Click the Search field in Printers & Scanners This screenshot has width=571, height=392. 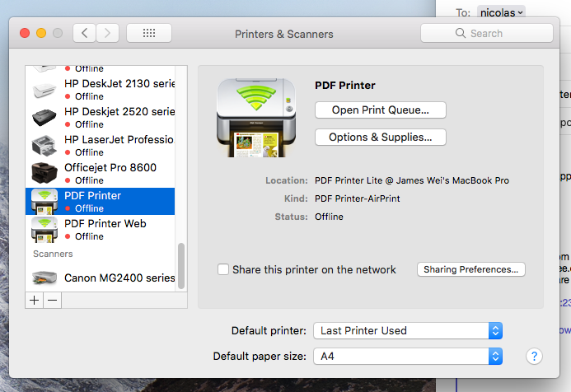pos(486,33)
